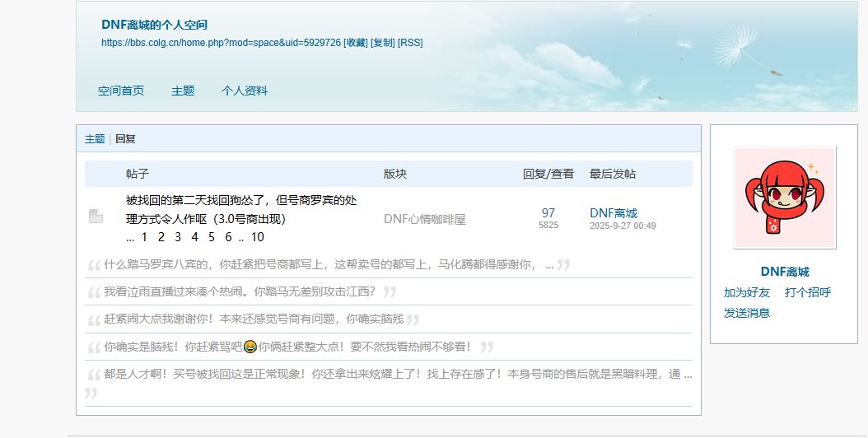Open the DNF心情咖啡屋 forum section
This screenshot has width=868, height=438.
tap(424, 219)
